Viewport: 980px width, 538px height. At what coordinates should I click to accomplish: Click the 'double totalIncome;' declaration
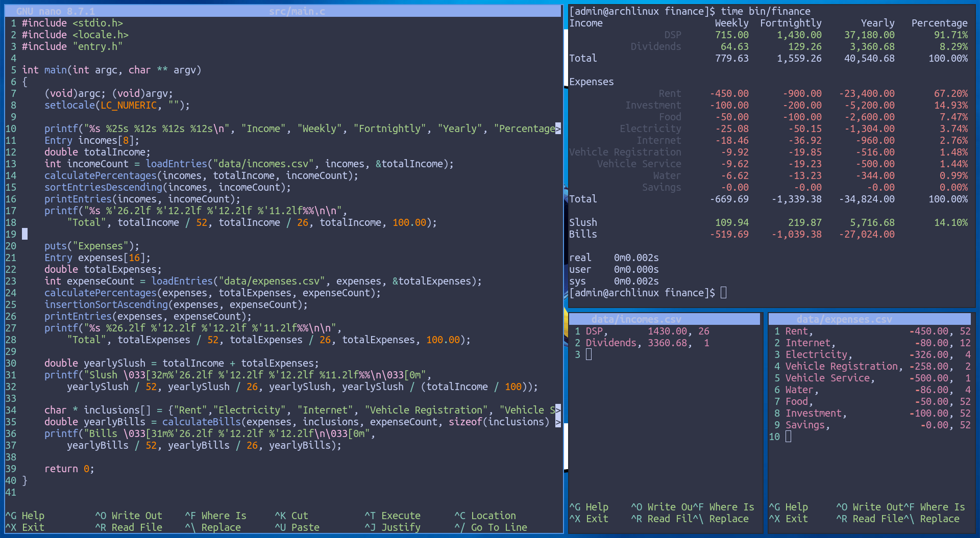[97, 152]
